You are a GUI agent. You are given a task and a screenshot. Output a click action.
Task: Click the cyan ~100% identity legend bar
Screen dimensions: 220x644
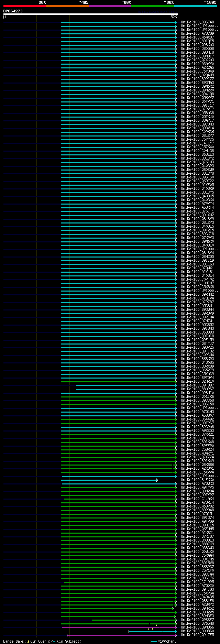195,6
